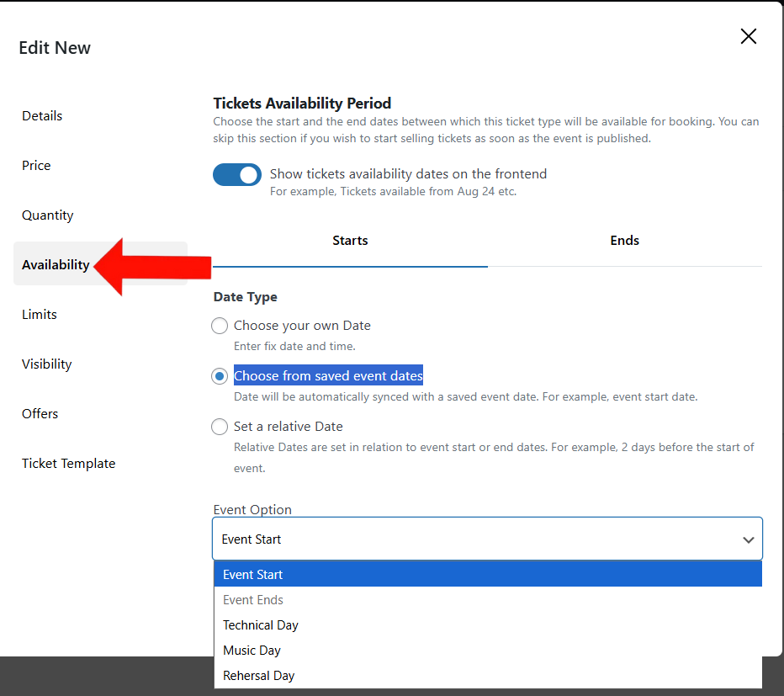Open the Limits section

tap(40, 315)
